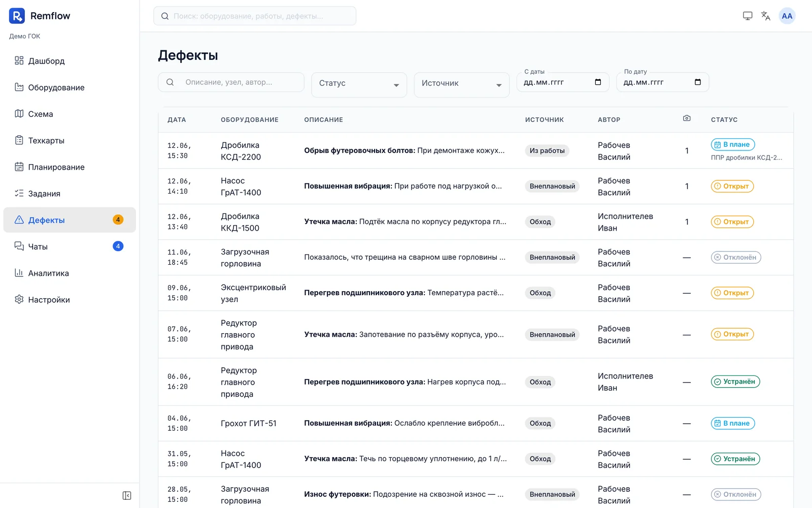812x508 pixels.
Task: Click Эксцентриковый узел equipment cell
Action: pos(253,293)
